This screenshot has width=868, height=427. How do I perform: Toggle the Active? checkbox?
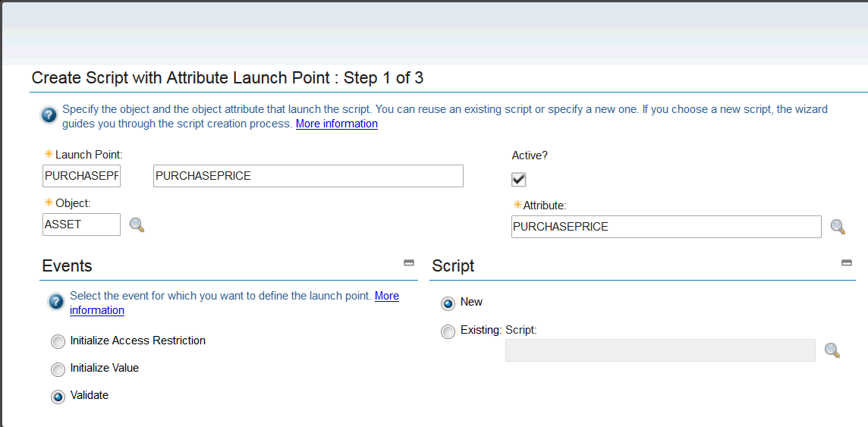click(519, 180)
